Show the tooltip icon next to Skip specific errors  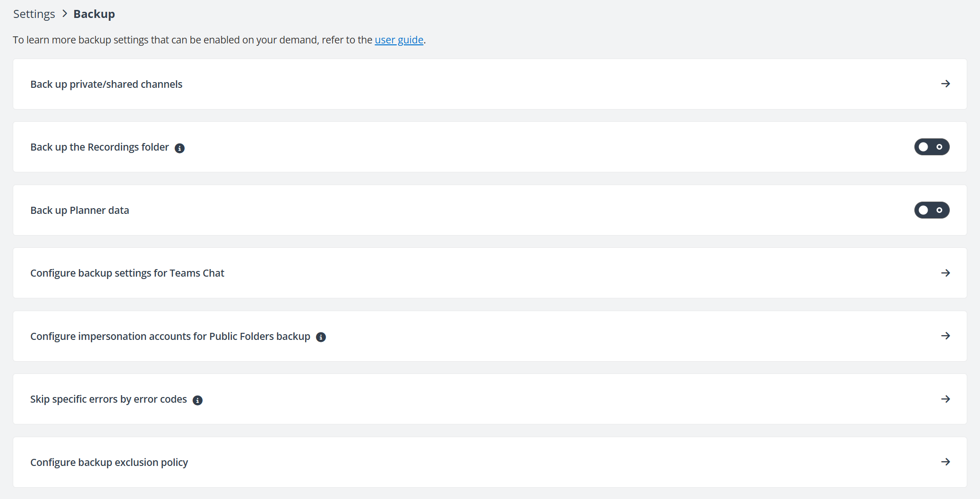tap(198, 400)
